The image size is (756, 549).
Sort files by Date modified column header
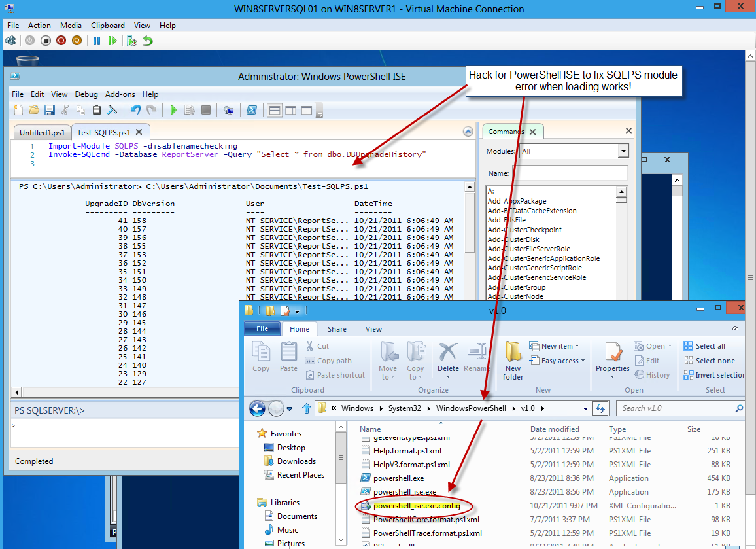pyautogui.click(x=555, y=429)
